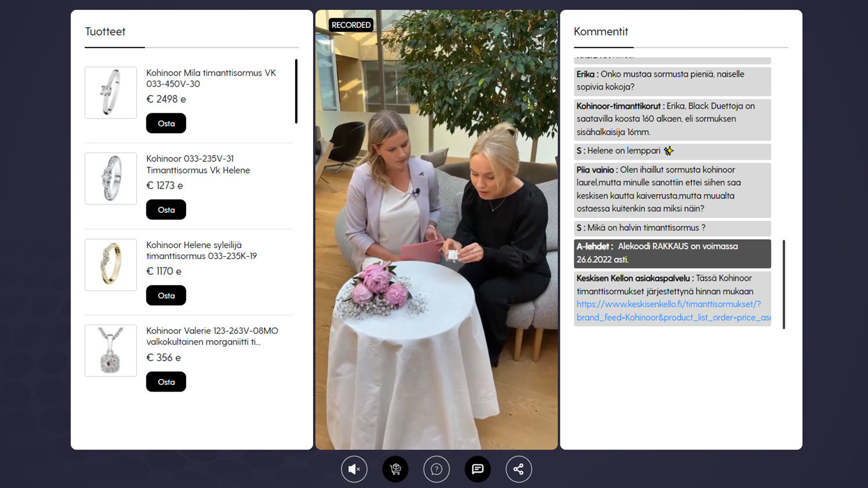868x488 pixels.
Task: Open the keskisenkello.fi timanttisormukset link
Action: click(673, 311)
